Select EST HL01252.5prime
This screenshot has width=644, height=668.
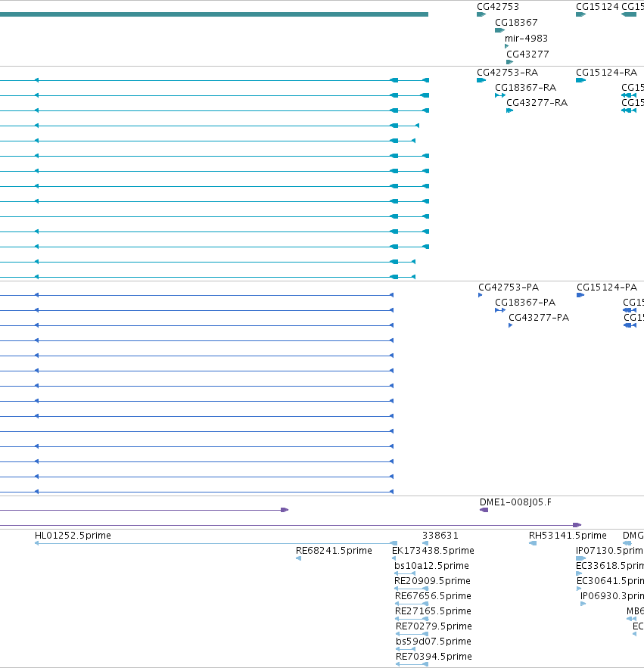(x=73, y=536)
